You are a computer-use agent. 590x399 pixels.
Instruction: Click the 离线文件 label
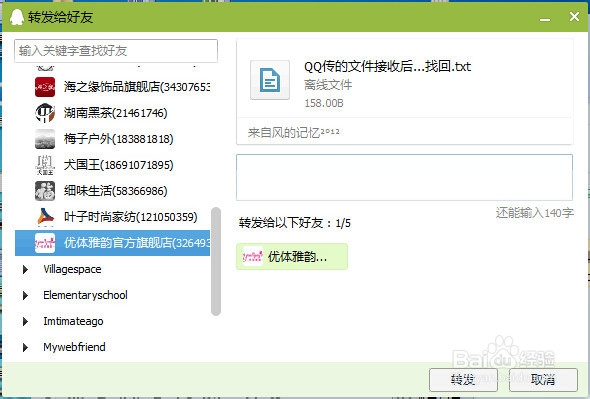328,85
